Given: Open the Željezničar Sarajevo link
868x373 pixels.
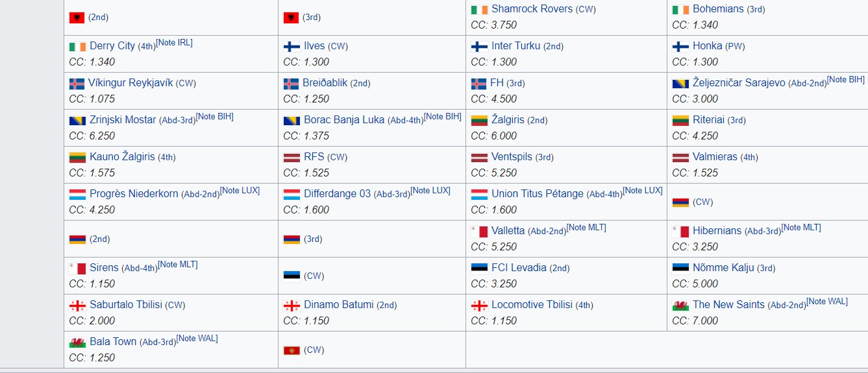Looking at the screenshot, I should tap(739, 83).
